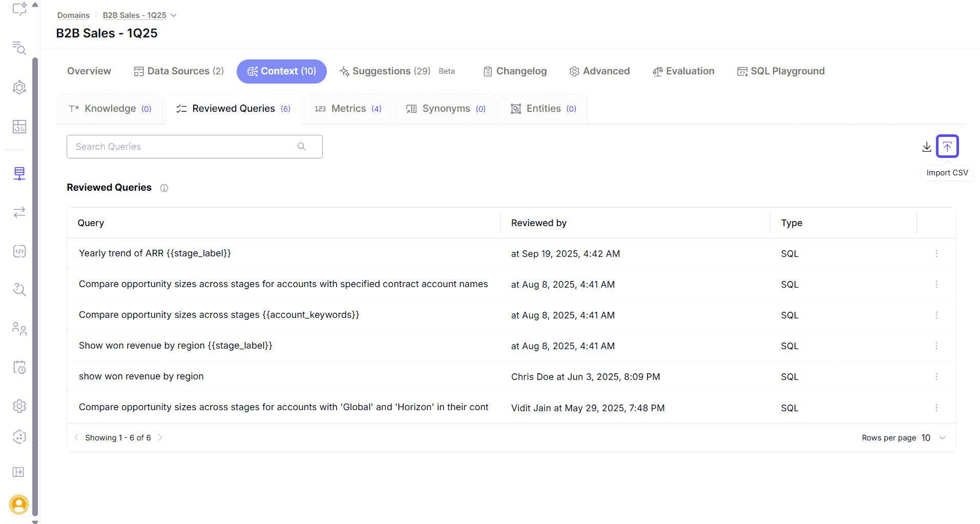
Task: Click the logout icon in the sidebar
Action: pyautogui.click(x=18, y=472)
